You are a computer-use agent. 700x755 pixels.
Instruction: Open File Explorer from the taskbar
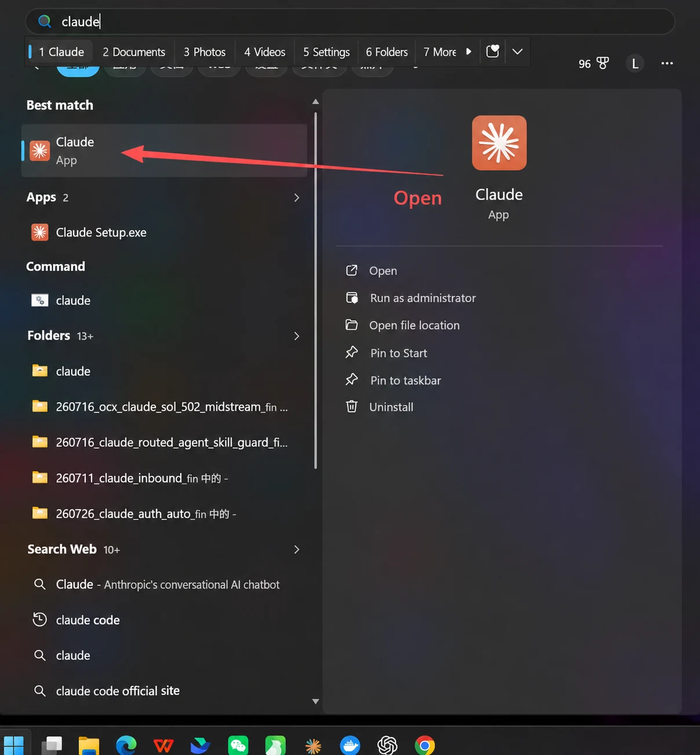(89, 745)
